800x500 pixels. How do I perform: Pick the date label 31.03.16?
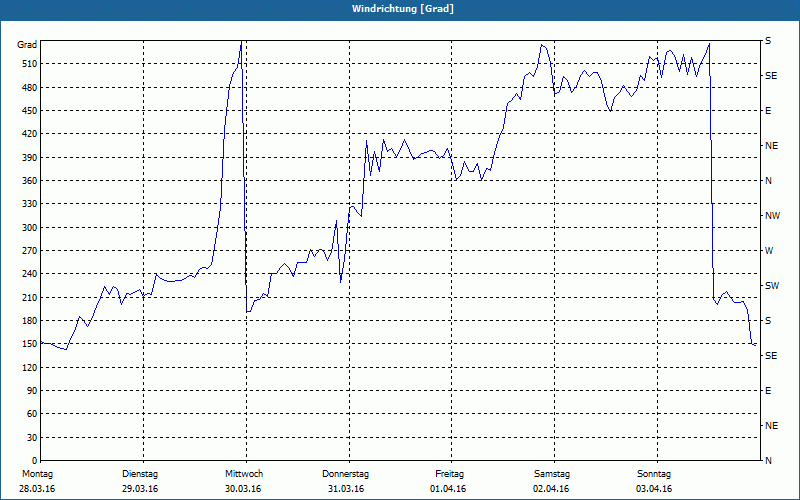pyautogui.click(x=346, y=489)
